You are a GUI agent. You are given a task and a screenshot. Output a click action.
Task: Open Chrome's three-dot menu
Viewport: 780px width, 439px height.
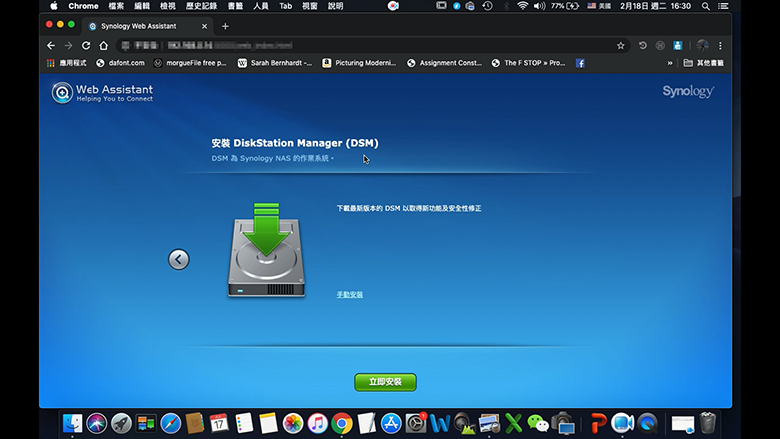point(720,46)
